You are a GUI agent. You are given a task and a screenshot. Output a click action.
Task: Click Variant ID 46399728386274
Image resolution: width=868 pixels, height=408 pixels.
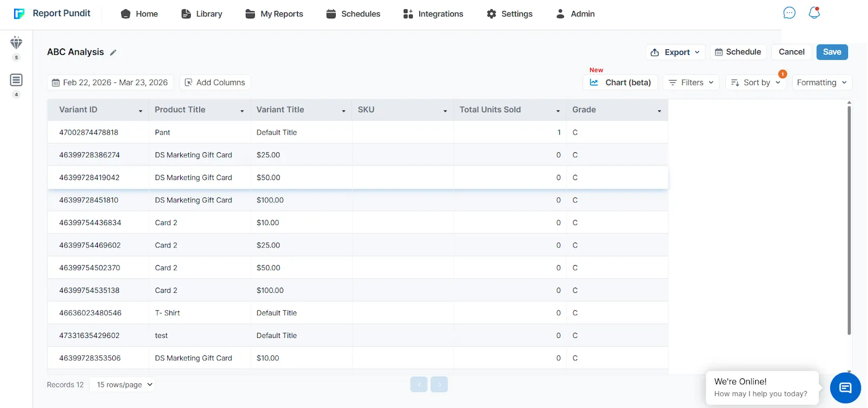pos(90,155)
